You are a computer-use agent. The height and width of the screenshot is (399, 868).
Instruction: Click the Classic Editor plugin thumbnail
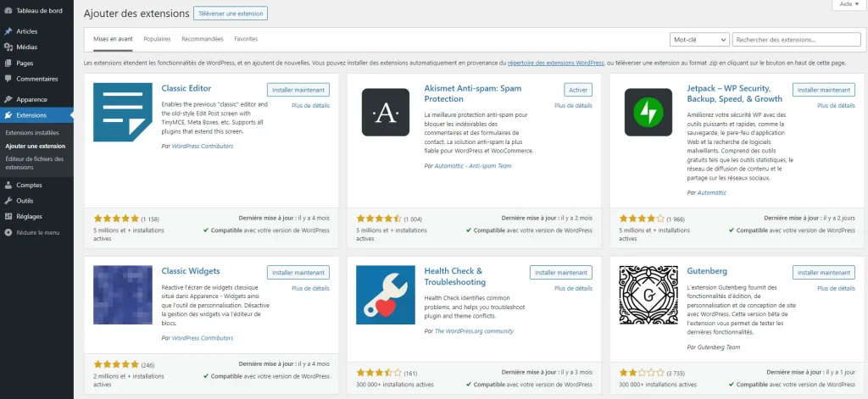pos(123,112)
